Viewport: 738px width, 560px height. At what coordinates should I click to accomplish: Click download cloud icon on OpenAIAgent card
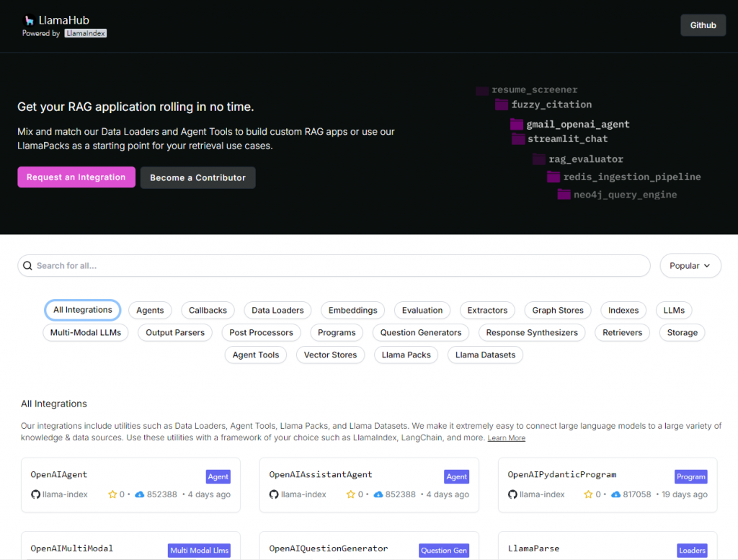[139, 494]
